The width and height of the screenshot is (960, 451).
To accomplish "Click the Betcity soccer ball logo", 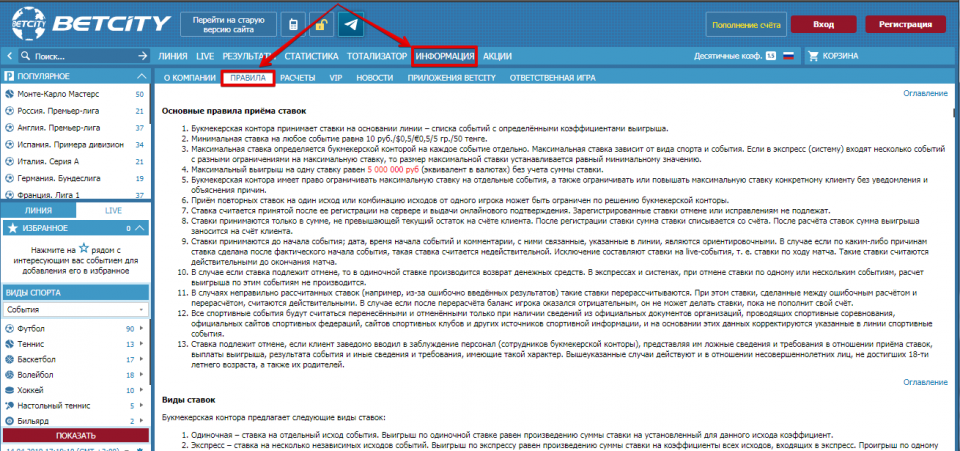I will (x=27, y=23).
